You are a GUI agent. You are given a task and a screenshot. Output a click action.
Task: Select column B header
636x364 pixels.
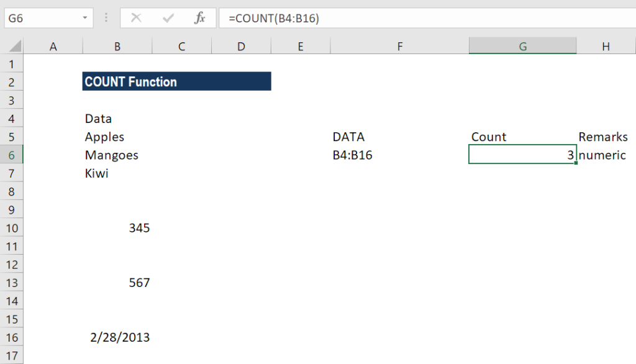[x=117, y=46]
